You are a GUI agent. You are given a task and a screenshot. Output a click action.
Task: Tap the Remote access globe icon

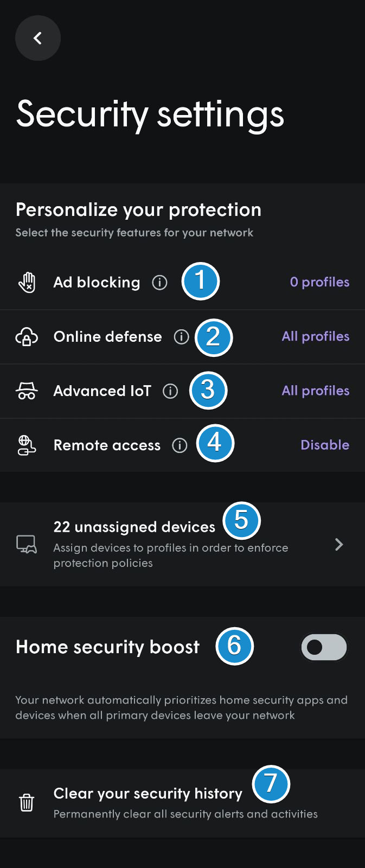(27, 445)
